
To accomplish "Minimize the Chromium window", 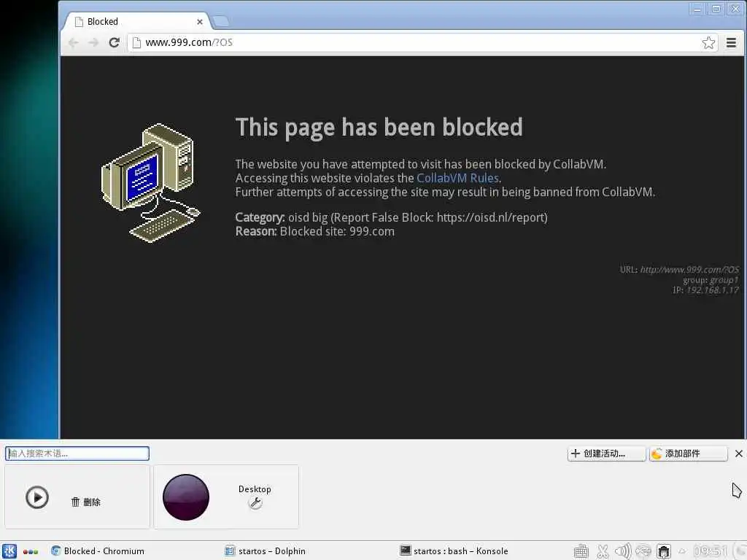I will (697, 9).
